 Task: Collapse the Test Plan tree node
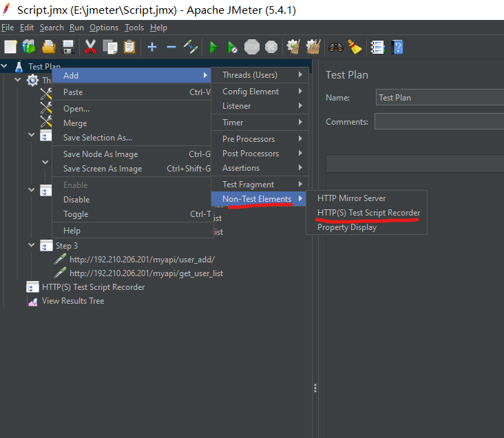[4, 66]
